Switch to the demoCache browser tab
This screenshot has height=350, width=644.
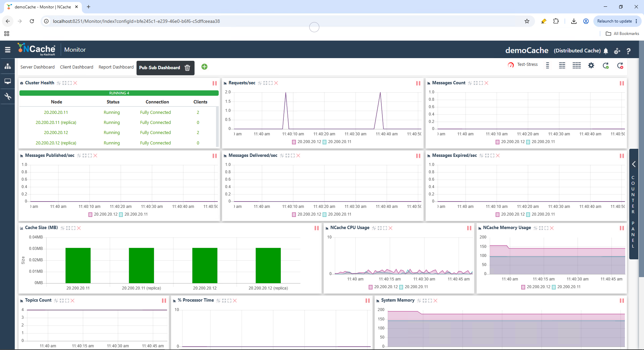pyautogui.click(x=43, y=7)
